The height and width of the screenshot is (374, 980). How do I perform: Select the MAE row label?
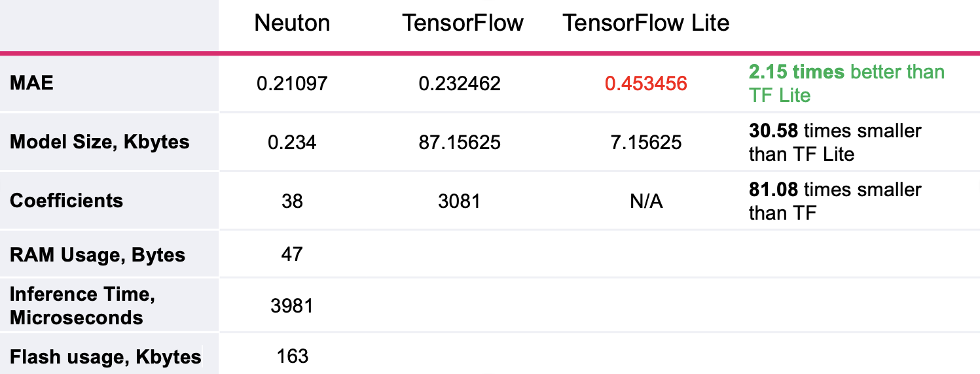pos(31,83)
